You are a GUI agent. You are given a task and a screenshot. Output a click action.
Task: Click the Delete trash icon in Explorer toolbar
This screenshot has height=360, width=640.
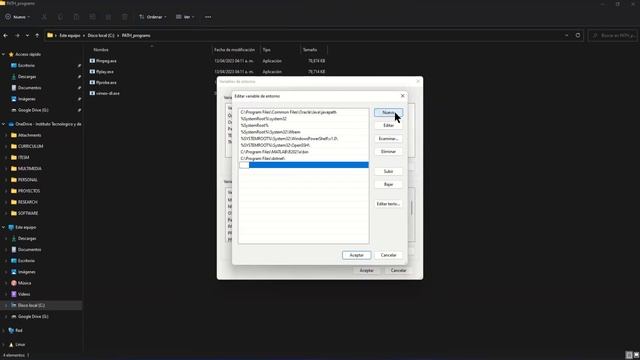(125, 17)
